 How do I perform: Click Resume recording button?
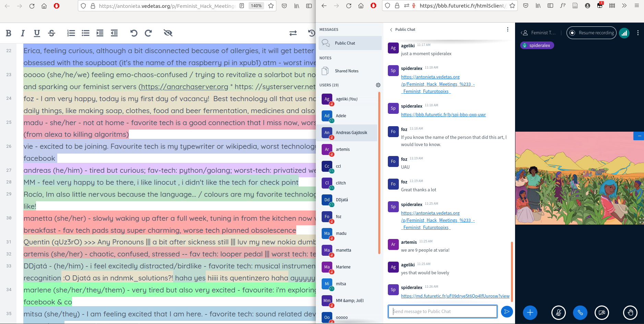[x=592, y=33]
